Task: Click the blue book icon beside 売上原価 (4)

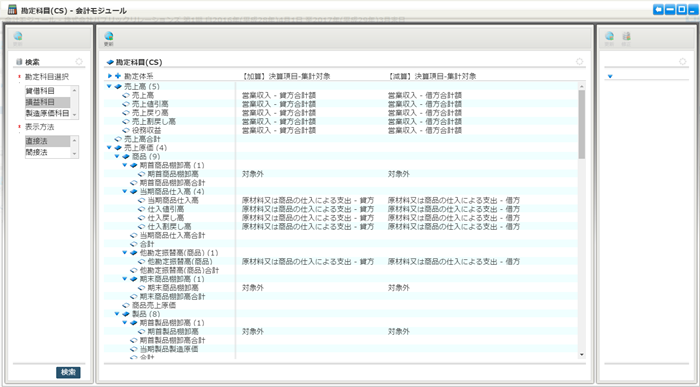Action: click(x=118, y=148)
